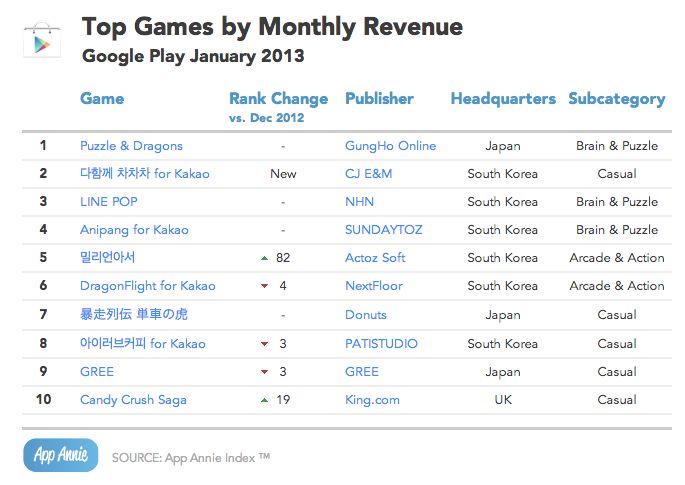This screenshot has height=485, width=685.
Task: Click the green up arrow beside 82
Action: pyautogui.click(x=264, y=258)
